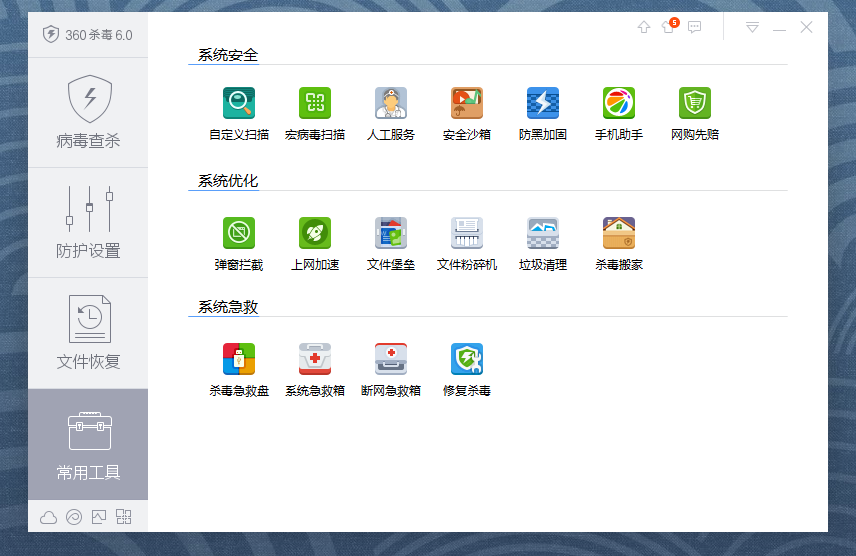Open the main menu triangle dropdown
856x556 pixels.
tap(752, 27)
